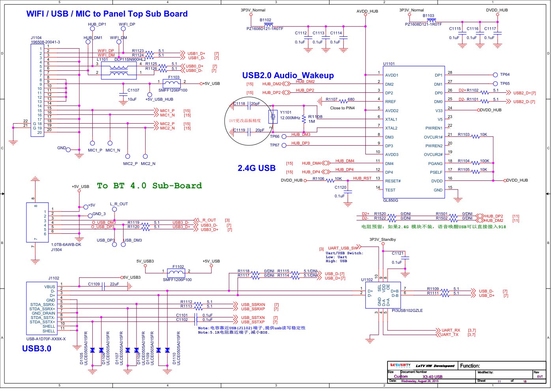
Task: Select the 'To BT 4.0 Sub-Board' heading
Action: [x=150, y=186]
